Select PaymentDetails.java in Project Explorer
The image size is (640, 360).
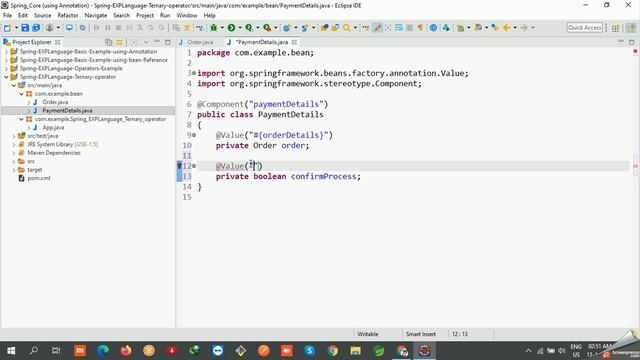[x=67, y=111]
